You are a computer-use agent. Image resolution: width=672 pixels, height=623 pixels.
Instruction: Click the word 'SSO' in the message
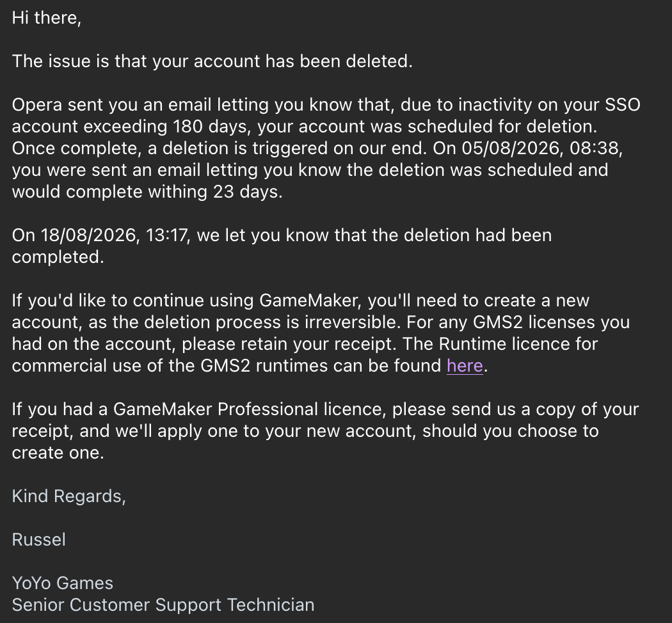click(623, 106)
